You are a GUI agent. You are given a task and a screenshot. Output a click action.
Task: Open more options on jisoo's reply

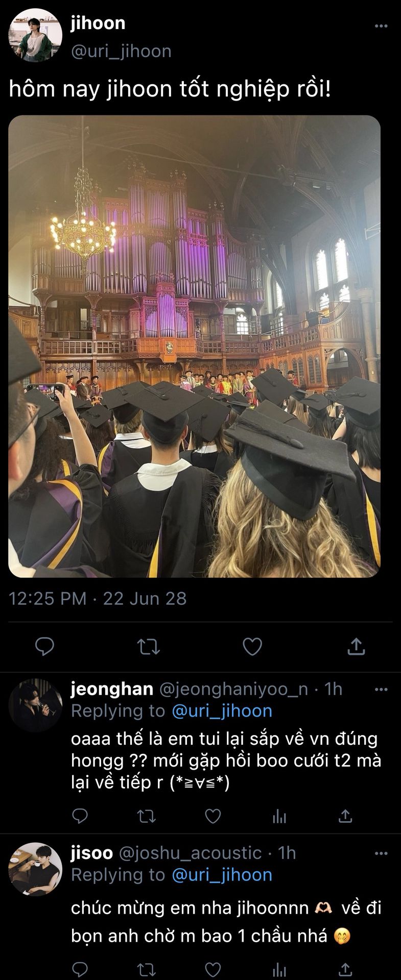pyautogui.click(x=381, y=853)
